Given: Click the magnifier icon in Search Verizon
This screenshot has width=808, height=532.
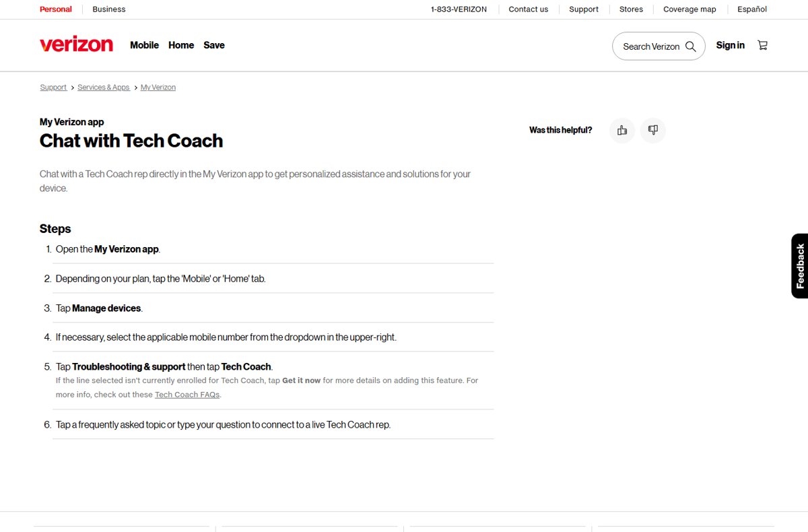Looking at the screenshot, I should click(x=690, y=46).
